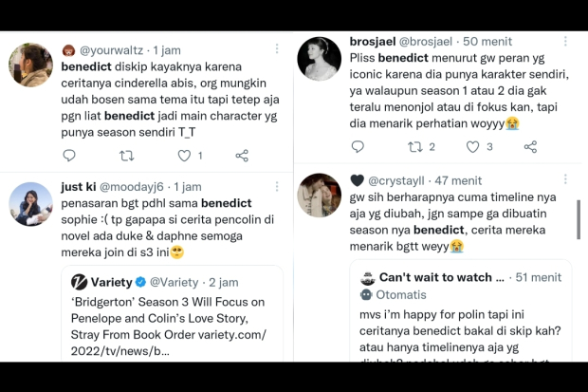Open the @moodayj6 profile handle

[132, 187]
